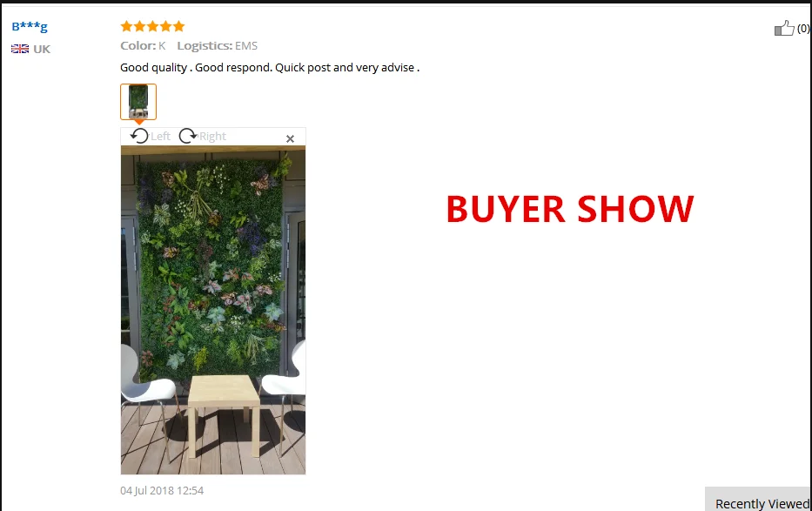Click the reviewer name B***g
The height and width of the screenshot is (511, 812).
(x=30, y=26)
